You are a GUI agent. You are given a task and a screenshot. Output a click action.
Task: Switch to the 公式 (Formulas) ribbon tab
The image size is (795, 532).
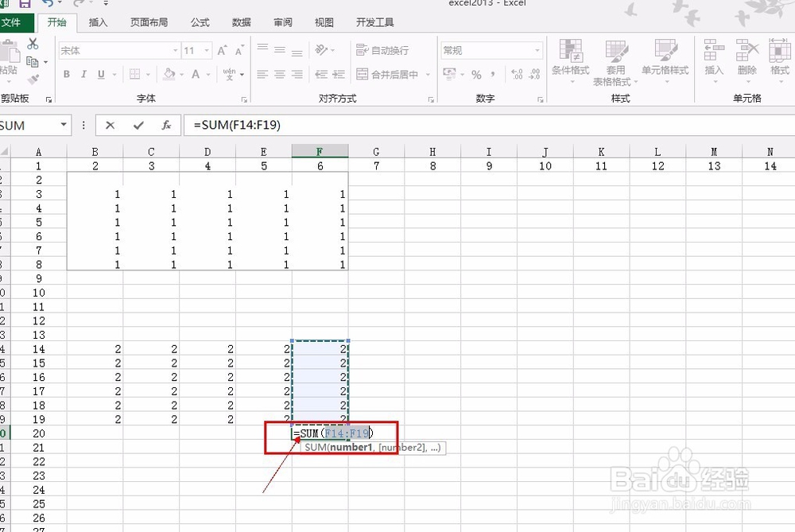tap(200, 22)
